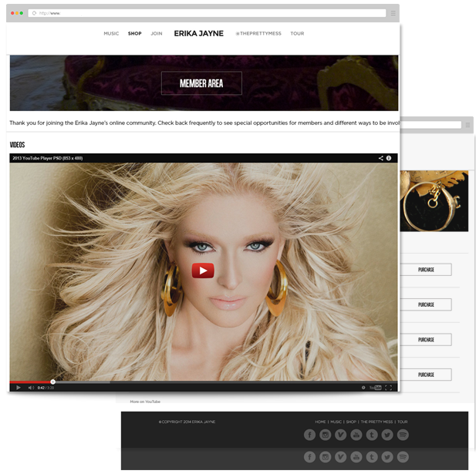This screenshot has height=474, width=476.
Task: Click the MEMBER AREA banner button
Action: pos(201,83)
